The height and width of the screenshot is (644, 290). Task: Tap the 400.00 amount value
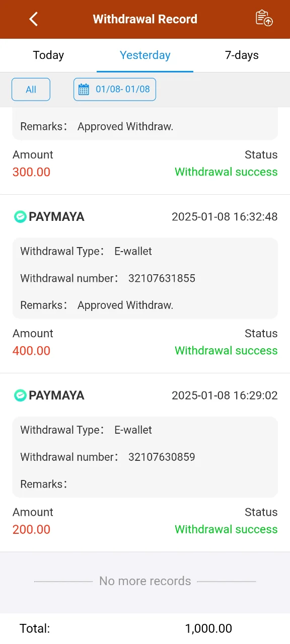(31, 351)
